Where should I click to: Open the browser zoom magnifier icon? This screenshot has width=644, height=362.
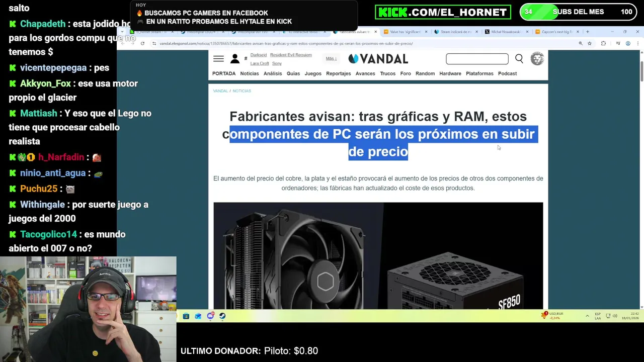(x=581, y=43)
